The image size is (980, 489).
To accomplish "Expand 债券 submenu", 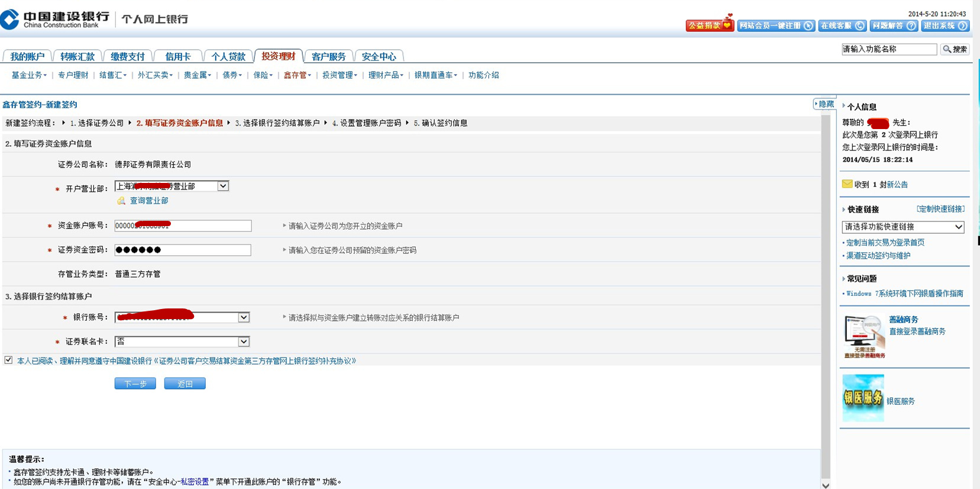I will [232, 75].
